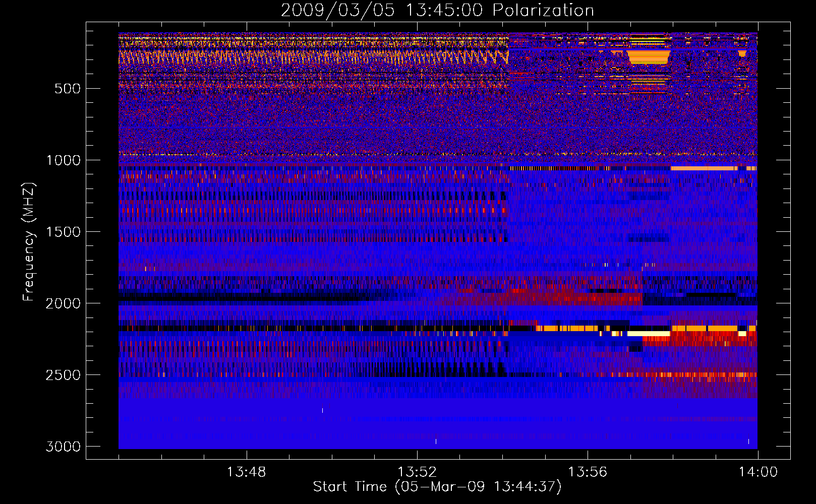Viewport: 816px width, 504px height.
Task: Select the 3000 frequency tick label
Action: pos(63,447)
